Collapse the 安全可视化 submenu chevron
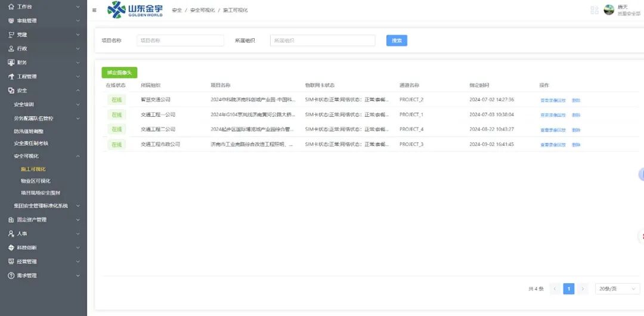This screenshot has width=644, height=316. click(78, 156)
